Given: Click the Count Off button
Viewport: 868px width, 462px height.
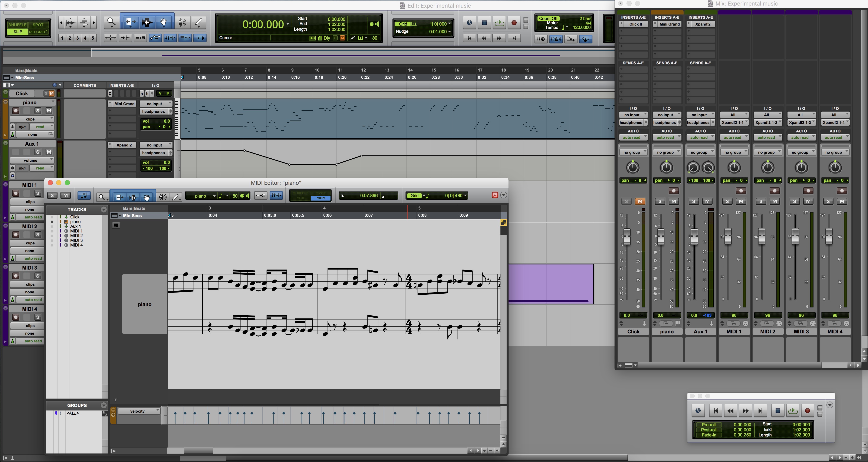Looking at the screenshot, I should [548, 19].
